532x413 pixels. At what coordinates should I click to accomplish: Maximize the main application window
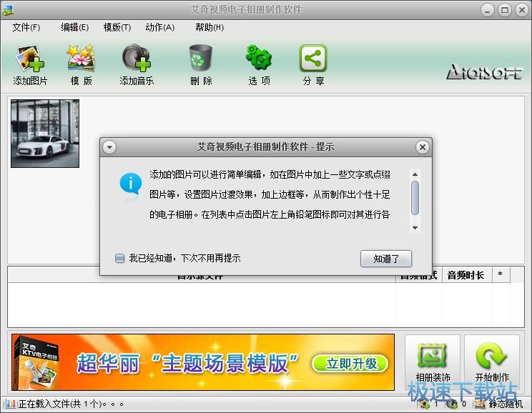point(505,10)
